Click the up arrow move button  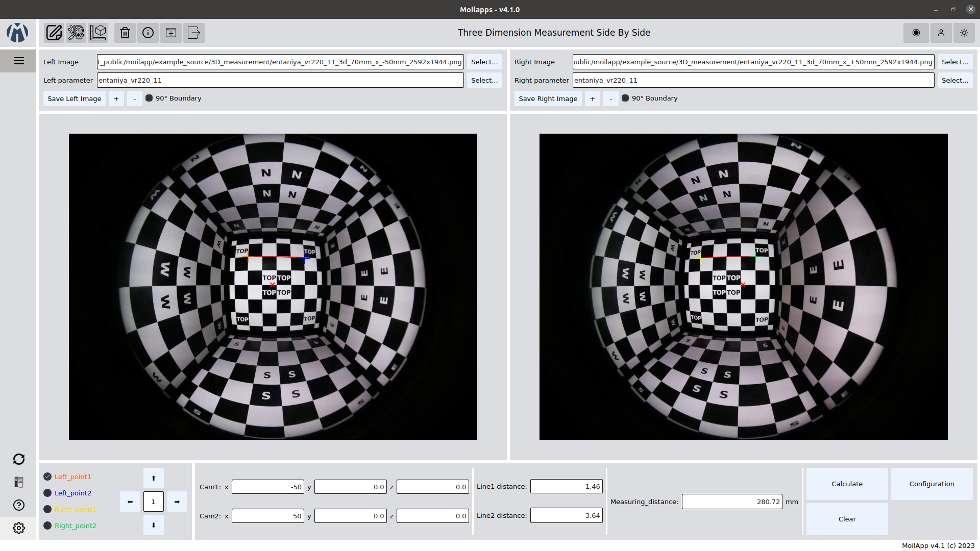point(154,478)
